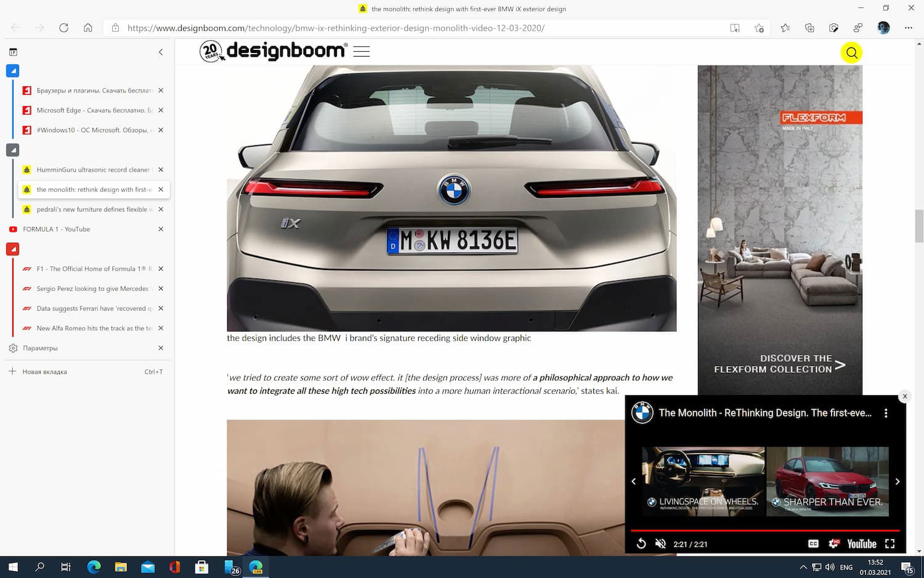
Task: Switch to the #Windows10 tab
Action: pos(94,130)
